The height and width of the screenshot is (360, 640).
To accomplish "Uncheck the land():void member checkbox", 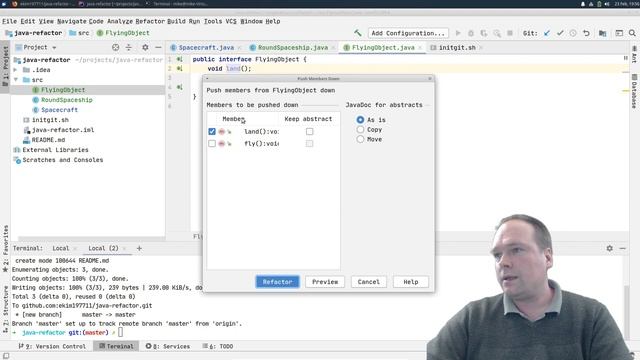I will point(211,131).
